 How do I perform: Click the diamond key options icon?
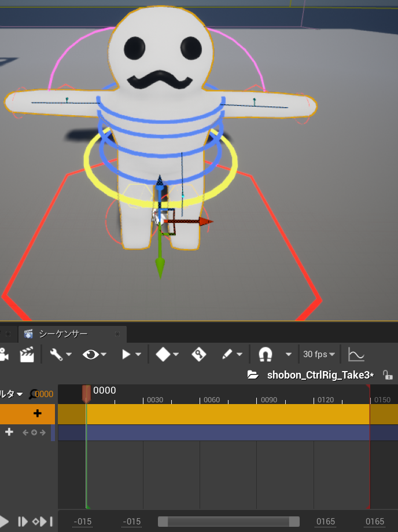coord(163,354)
